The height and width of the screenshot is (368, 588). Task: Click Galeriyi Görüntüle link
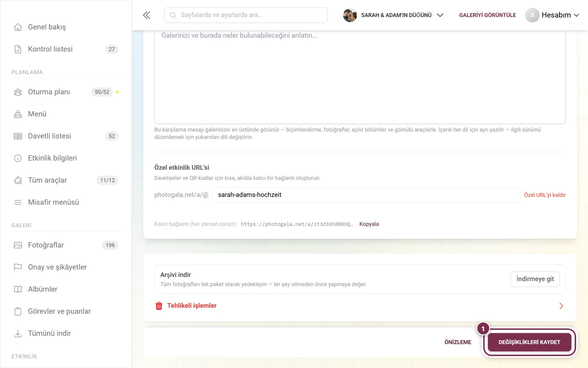tap(488, 15)
